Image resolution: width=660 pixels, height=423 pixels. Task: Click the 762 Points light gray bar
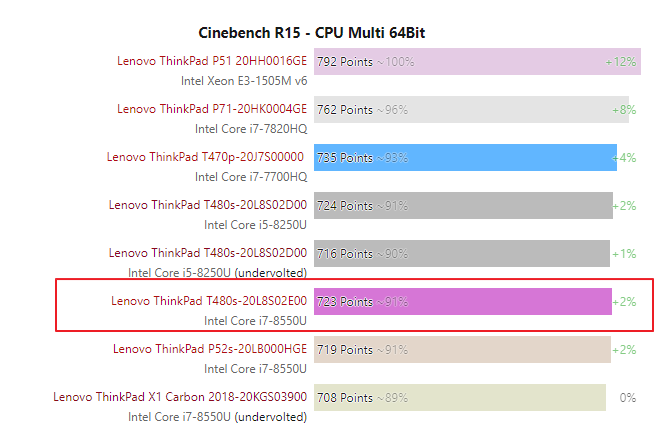pos(471,109)
